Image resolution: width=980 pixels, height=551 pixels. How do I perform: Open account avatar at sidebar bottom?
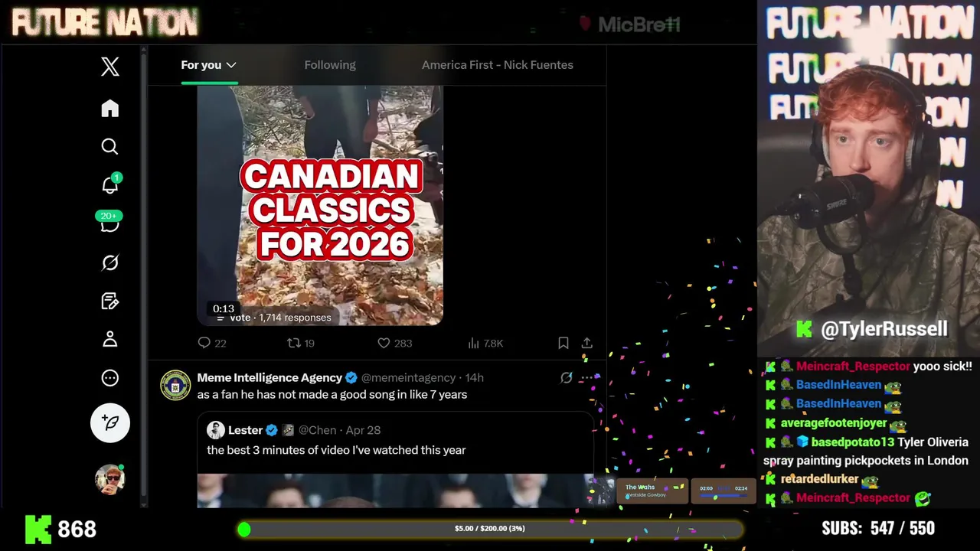point(110,479)
